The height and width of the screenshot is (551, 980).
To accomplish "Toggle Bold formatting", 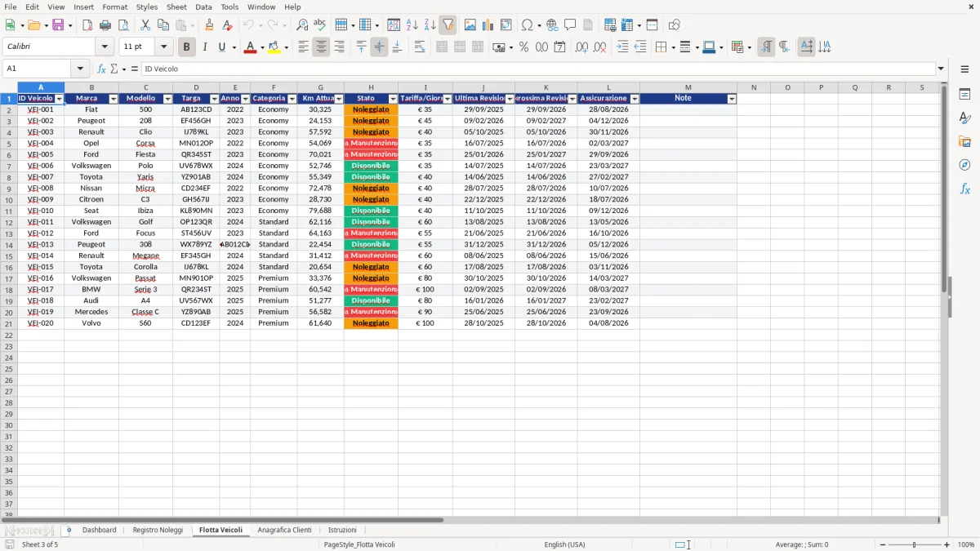I will tap(186, 47).
